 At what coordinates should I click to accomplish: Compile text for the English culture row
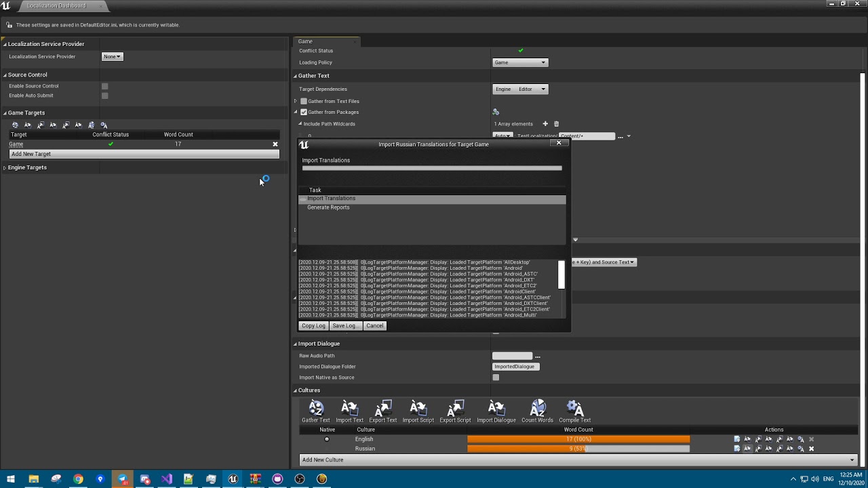point(801,439)
